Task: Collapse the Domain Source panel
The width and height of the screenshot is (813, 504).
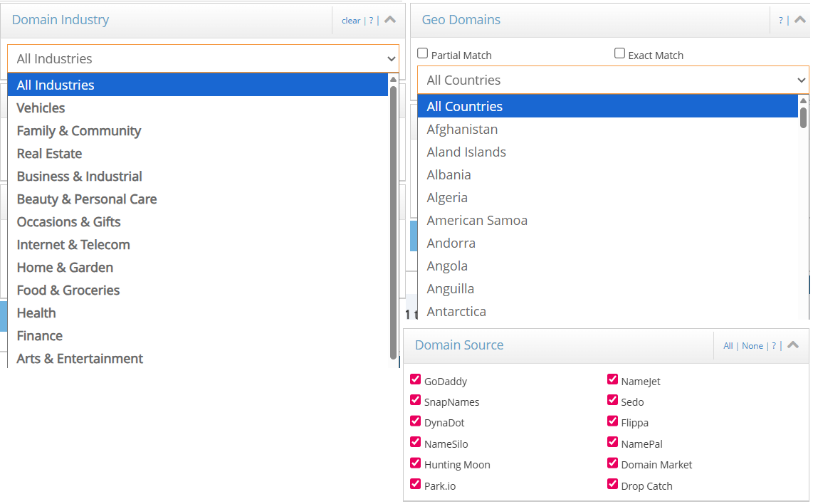Action: click(x=794, y=345)
